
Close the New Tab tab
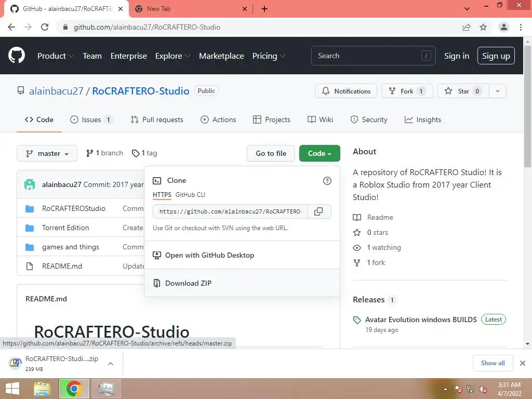[x=245, y=9]
